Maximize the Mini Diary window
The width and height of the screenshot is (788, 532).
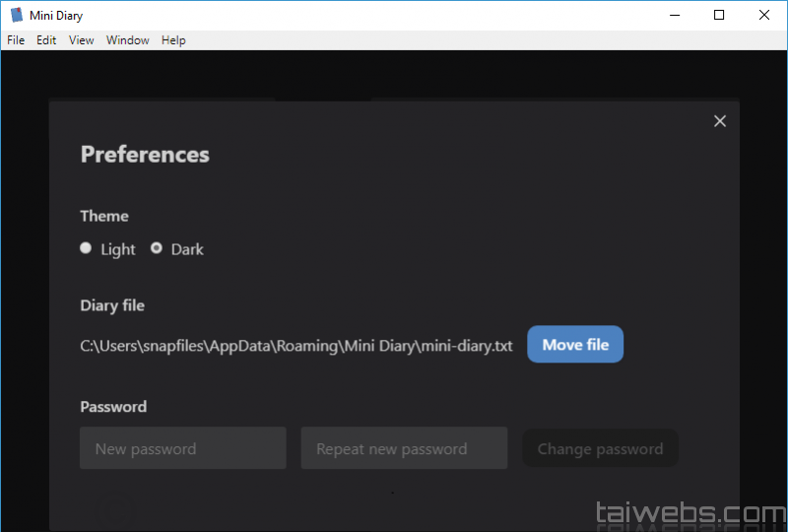(719, 15)
